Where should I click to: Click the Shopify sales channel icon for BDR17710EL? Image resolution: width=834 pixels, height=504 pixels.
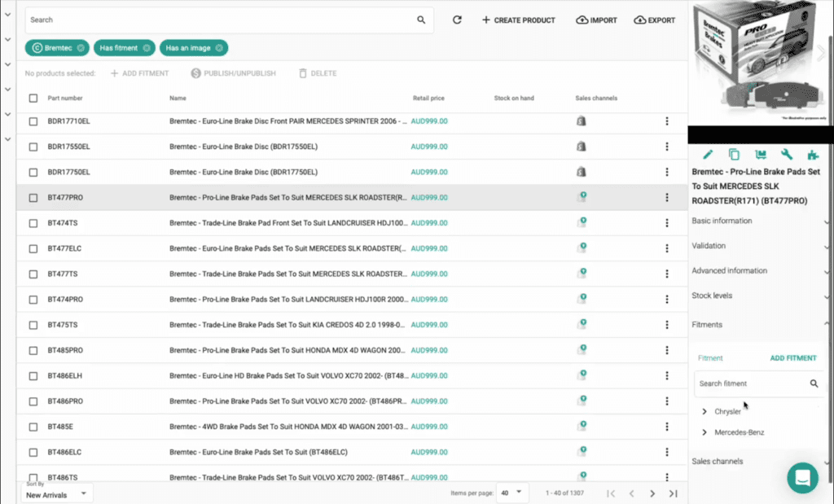(582, 121)
